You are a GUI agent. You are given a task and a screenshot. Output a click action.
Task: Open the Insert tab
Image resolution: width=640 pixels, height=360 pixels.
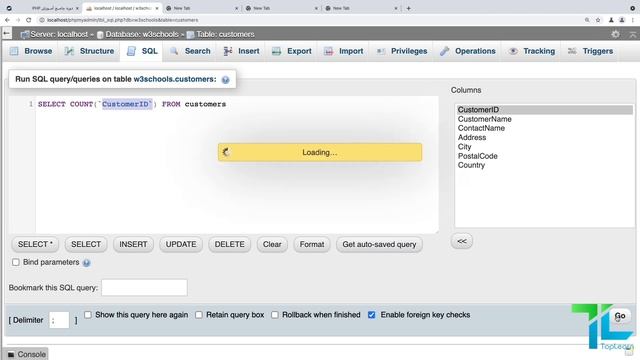[242, 51]
